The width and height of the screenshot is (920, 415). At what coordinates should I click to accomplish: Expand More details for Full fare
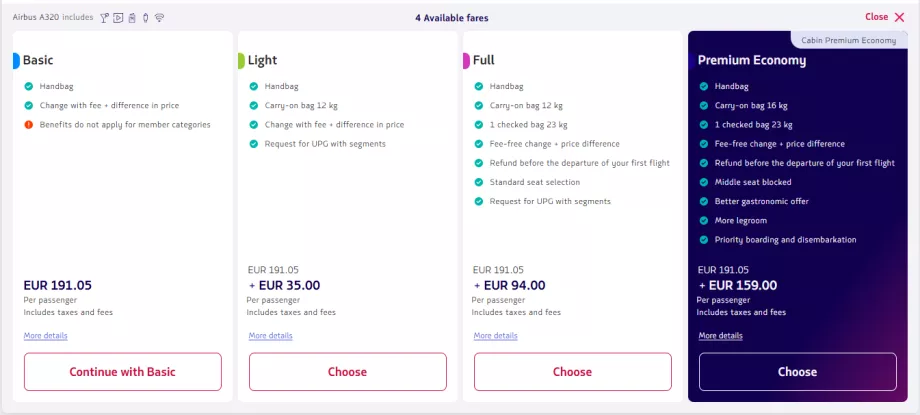click(496, 335)
